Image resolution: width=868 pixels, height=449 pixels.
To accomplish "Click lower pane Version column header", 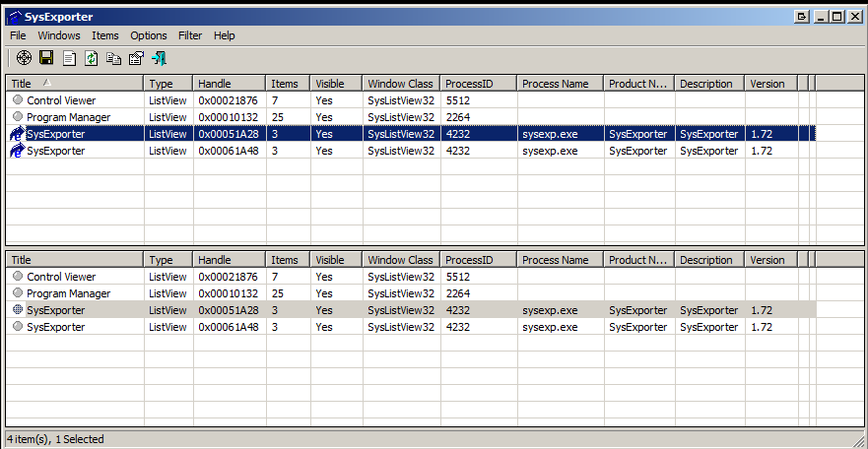I will [771, 259].
